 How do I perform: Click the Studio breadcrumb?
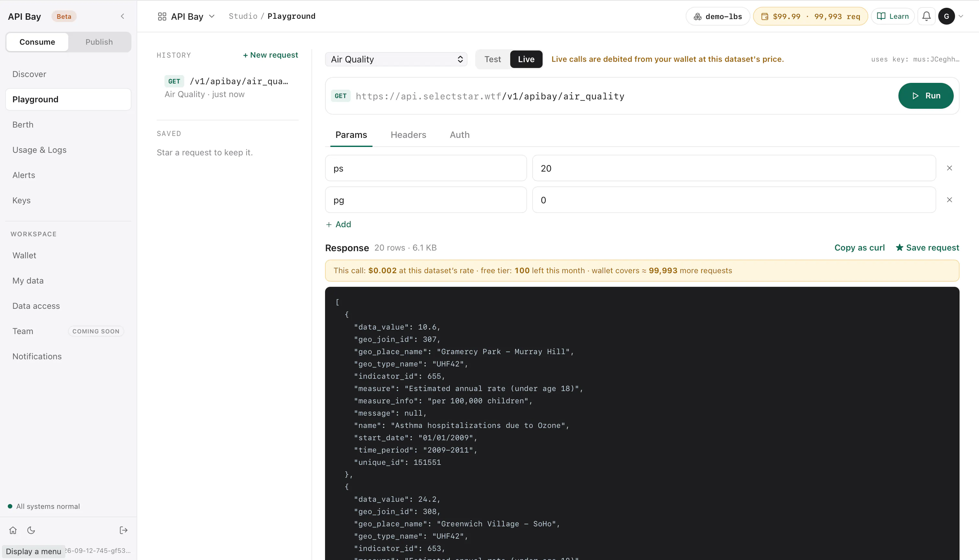click(x=243, y=16)
